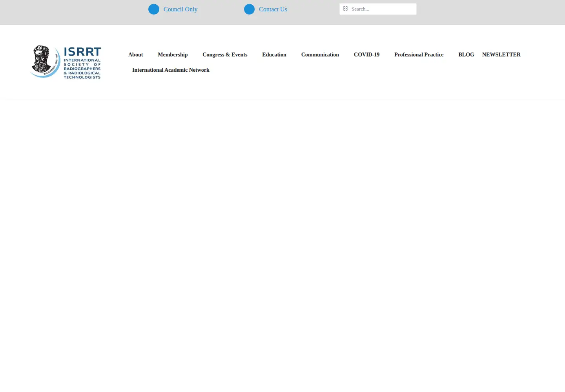Image resolution: width=565 pixels, height=392 pixels.
Task: Open the Communication menu
Action: [320, 55]
